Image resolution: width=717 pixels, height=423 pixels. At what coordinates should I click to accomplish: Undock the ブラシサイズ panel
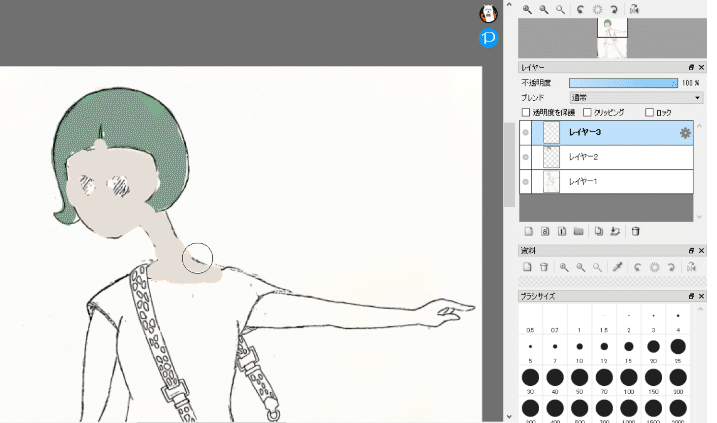pyautogui.click(x=691, y=297)
